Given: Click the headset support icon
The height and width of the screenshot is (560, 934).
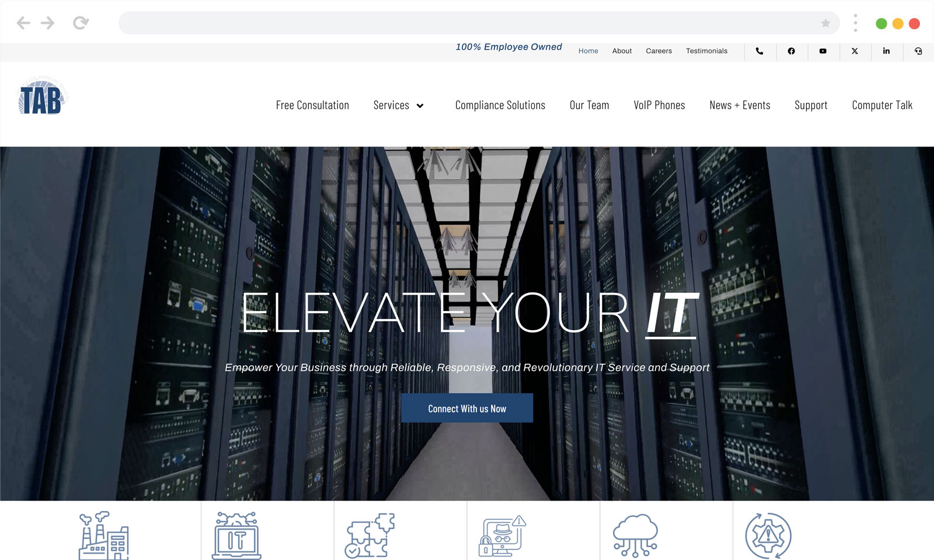Looking at the screenshot, I should pyautogui.click(x=918, y=51).
